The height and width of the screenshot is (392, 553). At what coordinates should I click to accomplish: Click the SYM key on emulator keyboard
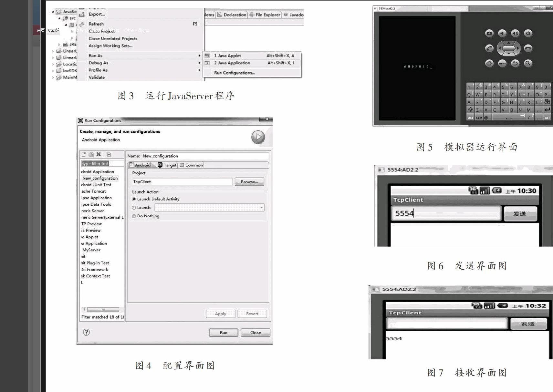[x=479, y=118]
